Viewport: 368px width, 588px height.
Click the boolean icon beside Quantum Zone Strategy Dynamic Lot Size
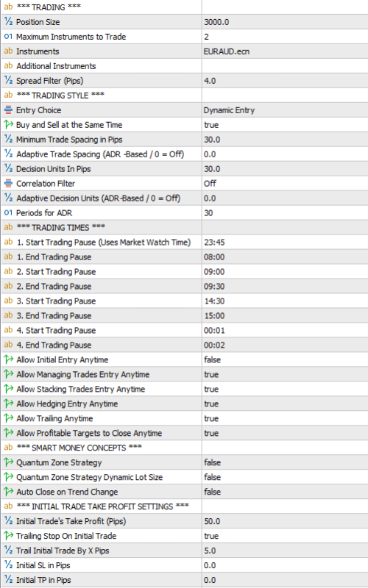[8, 477]
